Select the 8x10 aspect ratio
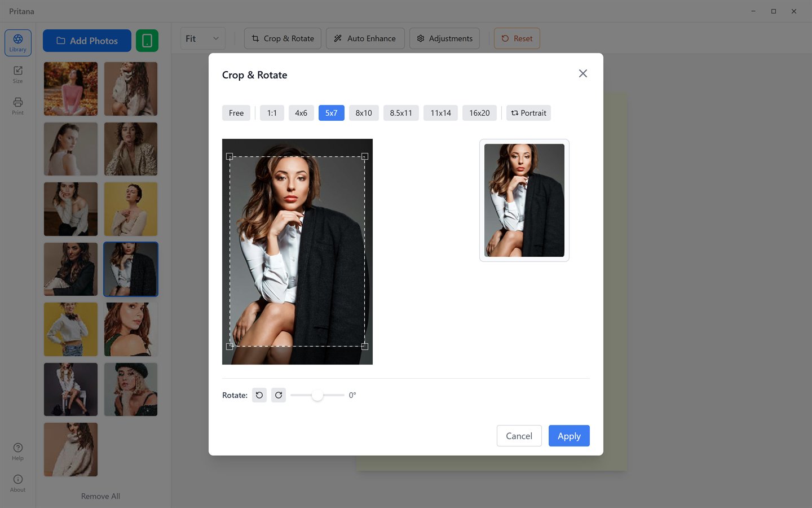 click(364, 113)
